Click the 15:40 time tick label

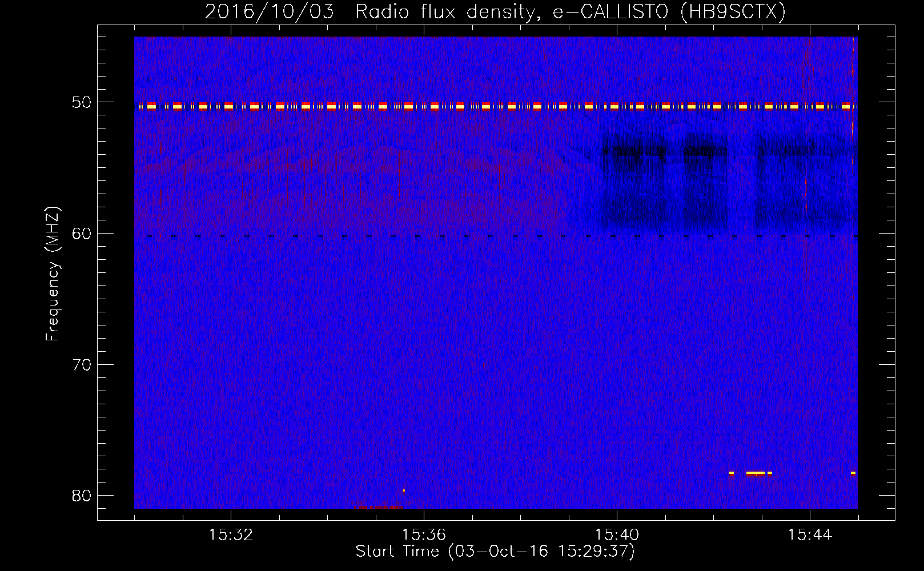617,535
